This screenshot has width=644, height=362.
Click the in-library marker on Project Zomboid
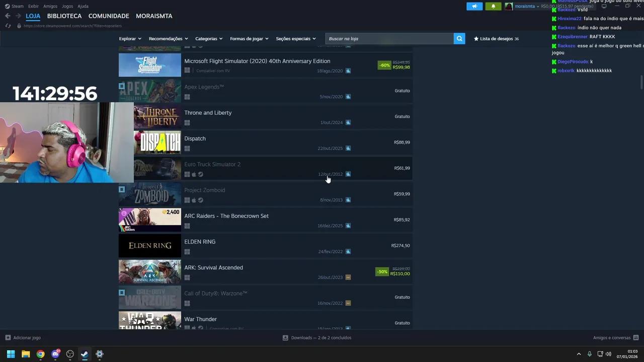(122, 190)
